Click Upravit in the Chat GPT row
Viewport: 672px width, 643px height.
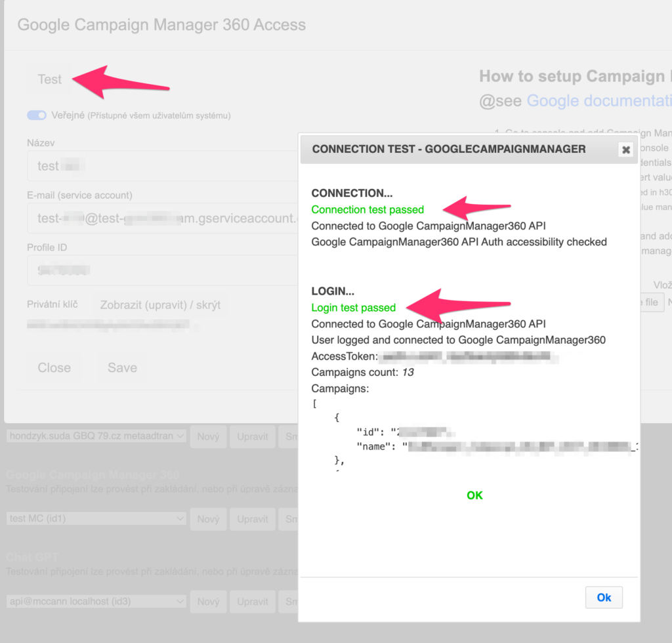click(253, 602)
